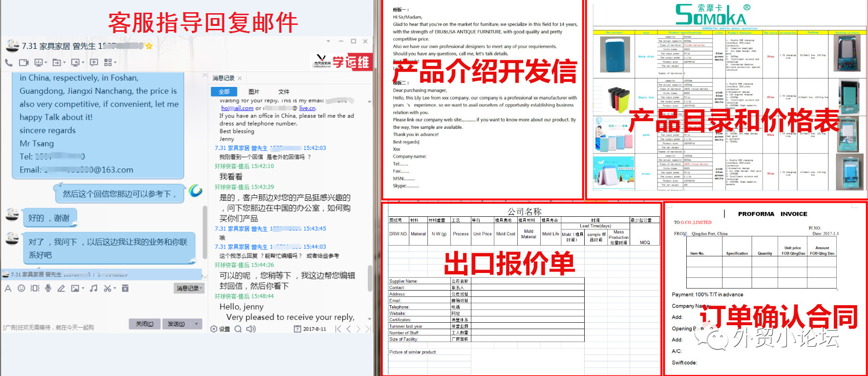Click the scissors screenshot icon
The height and width of the screenshot is (376, 868).
click(107, 289)
